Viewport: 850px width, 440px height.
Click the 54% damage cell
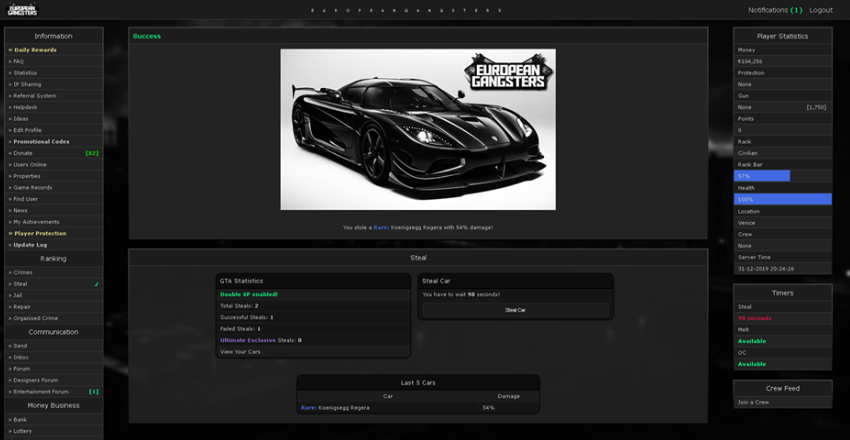(508, 407)
